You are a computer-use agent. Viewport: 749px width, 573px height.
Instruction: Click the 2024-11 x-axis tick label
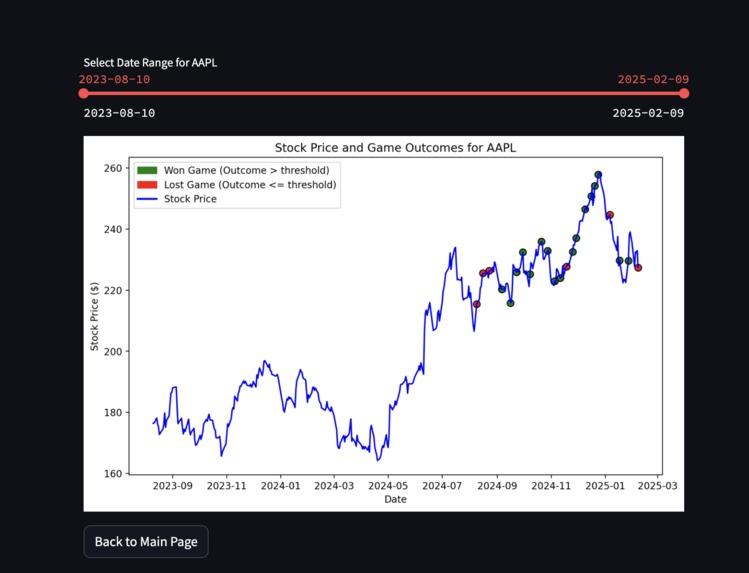tap(551, 486)
